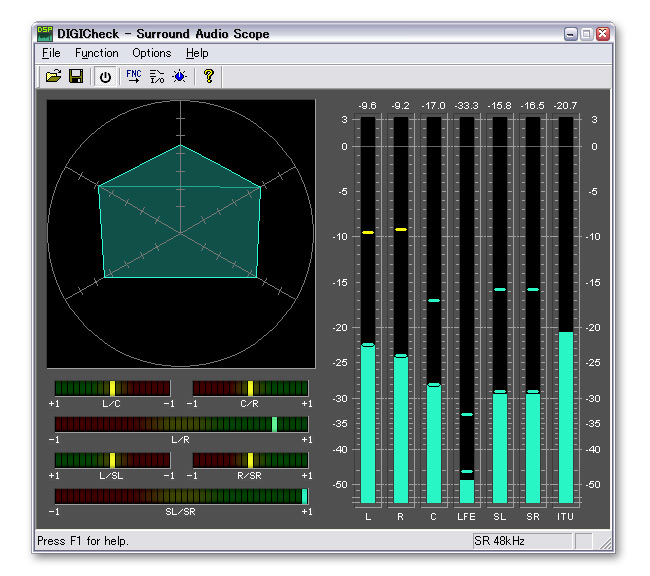Open the Help menu
The height and width of the screenshot is (576, 650).
pyautogui.click(x=197, y=53)
